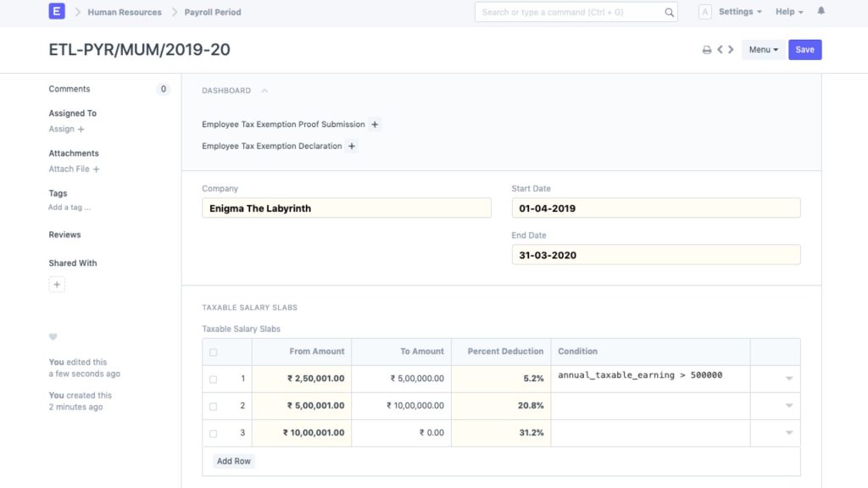Open the notifications bell icon
The width and height of the screenshot is (868, 488).
tap(821, 10)
